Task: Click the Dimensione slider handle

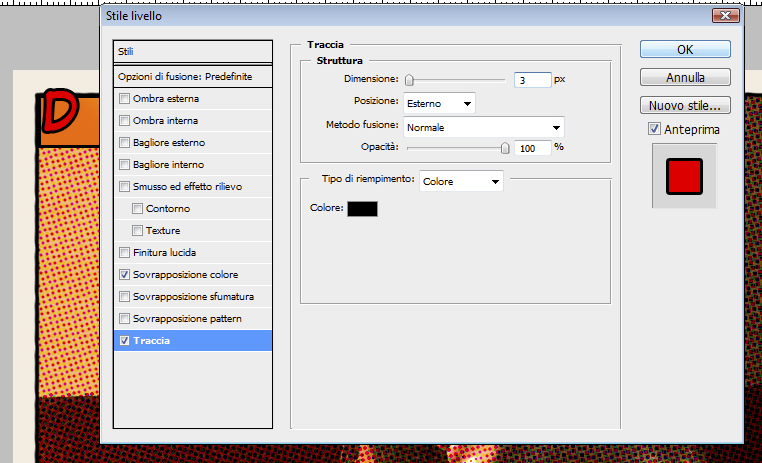Action: coord(409,80)
